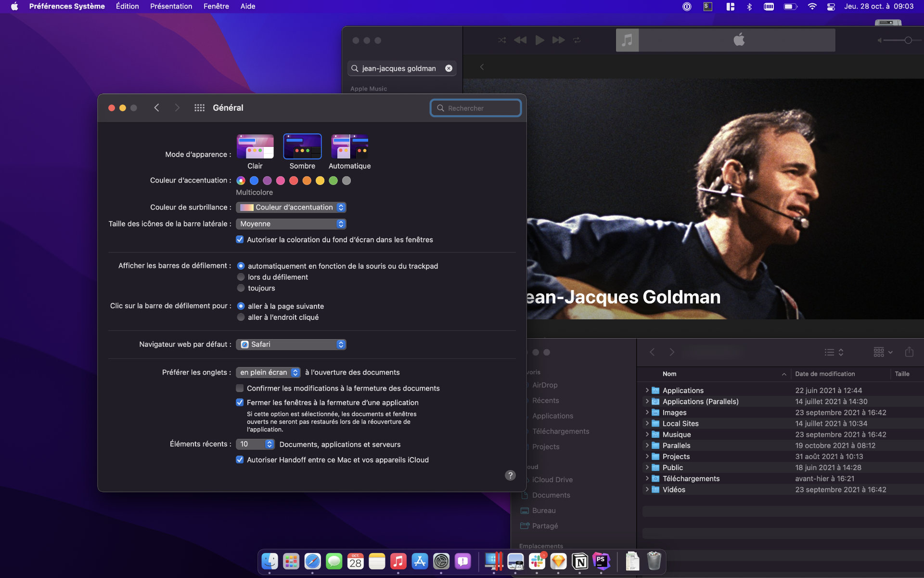Click the Bluetooth menu bar icon
924x578 pixels.
(x=749, y=6)
